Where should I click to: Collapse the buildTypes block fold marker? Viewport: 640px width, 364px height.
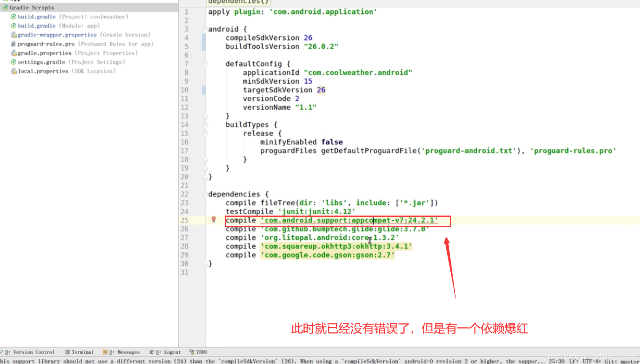pos(205,125)
